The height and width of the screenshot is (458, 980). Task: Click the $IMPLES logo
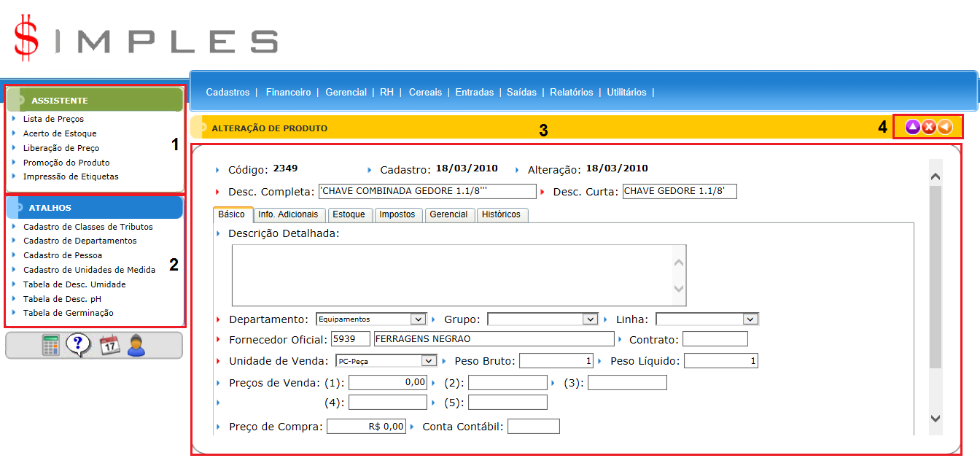(146, 38)
